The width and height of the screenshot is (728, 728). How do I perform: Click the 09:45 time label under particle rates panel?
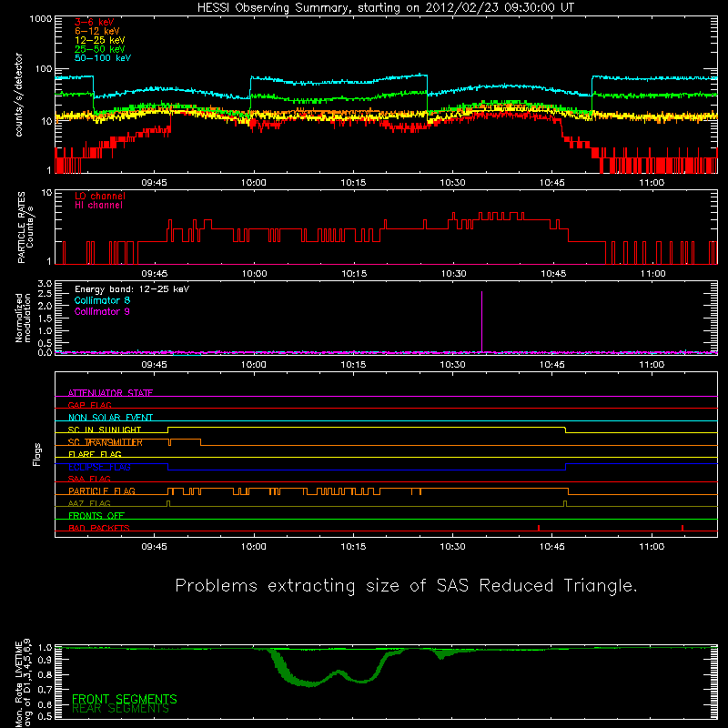point(154,274)
